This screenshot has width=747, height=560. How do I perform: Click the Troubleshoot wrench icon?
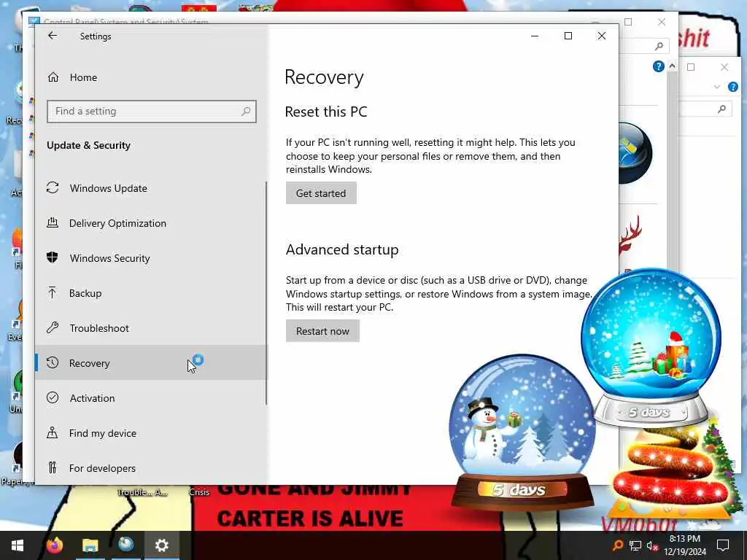[x=53, y=327]
